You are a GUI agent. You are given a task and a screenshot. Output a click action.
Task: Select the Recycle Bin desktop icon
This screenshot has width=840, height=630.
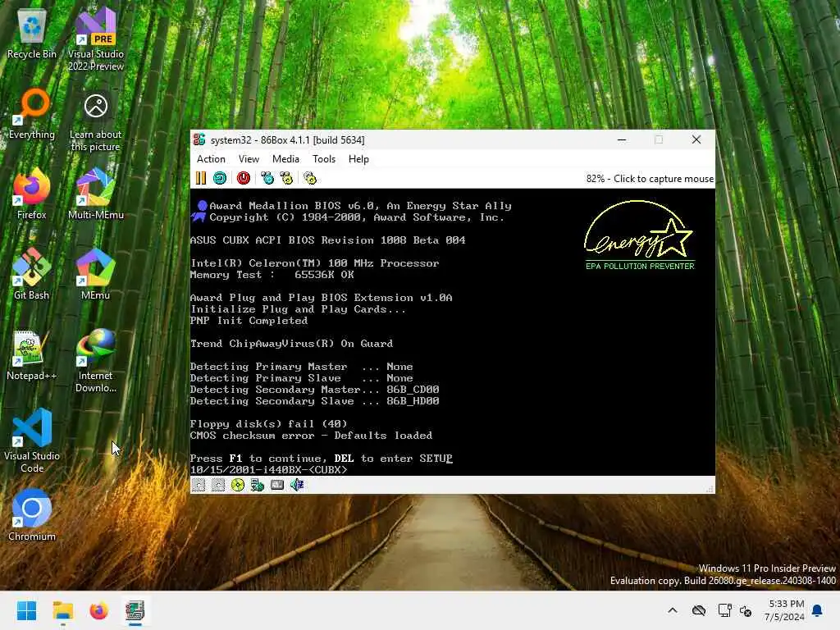tap(32, 34)
